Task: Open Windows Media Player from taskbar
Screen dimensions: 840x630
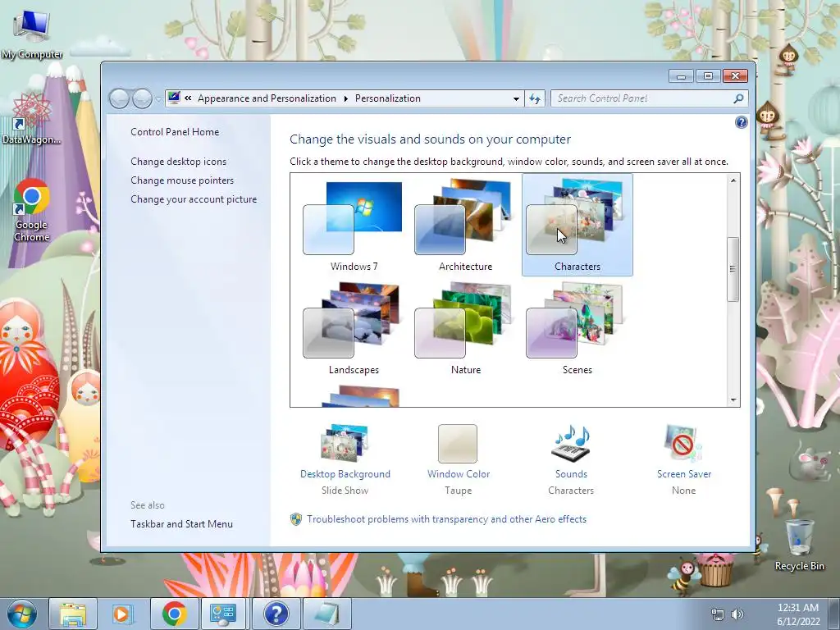Action: (123, 614)
